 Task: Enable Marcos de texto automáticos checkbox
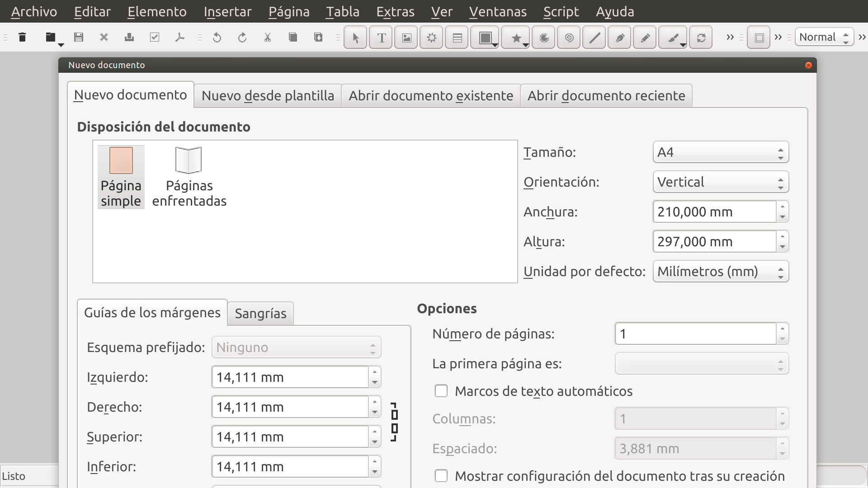(x=441, y=391)
